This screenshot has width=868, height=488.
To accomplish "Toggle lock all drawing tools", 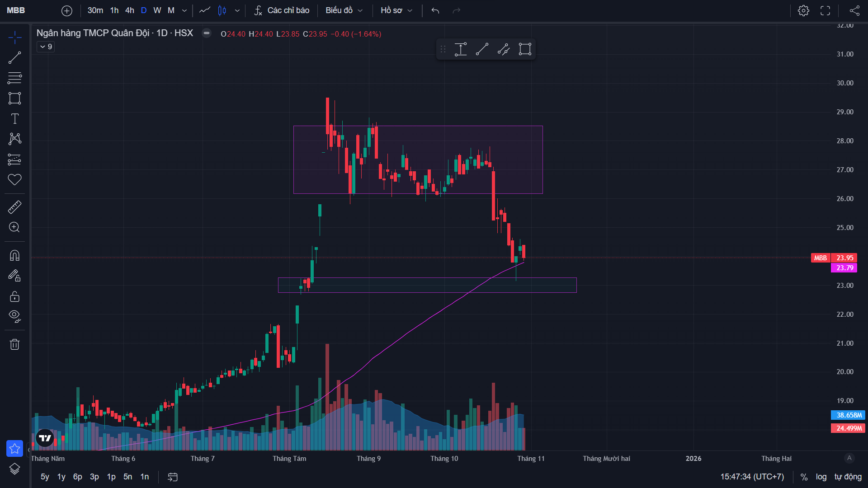I will point(14,296).
